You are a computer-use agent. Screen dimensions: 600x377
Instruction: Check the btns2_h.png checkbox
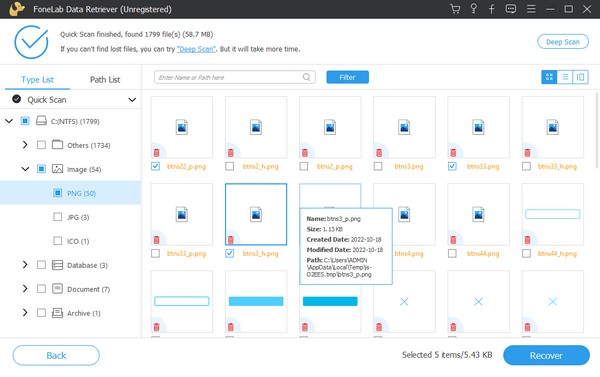click(230, 166)
